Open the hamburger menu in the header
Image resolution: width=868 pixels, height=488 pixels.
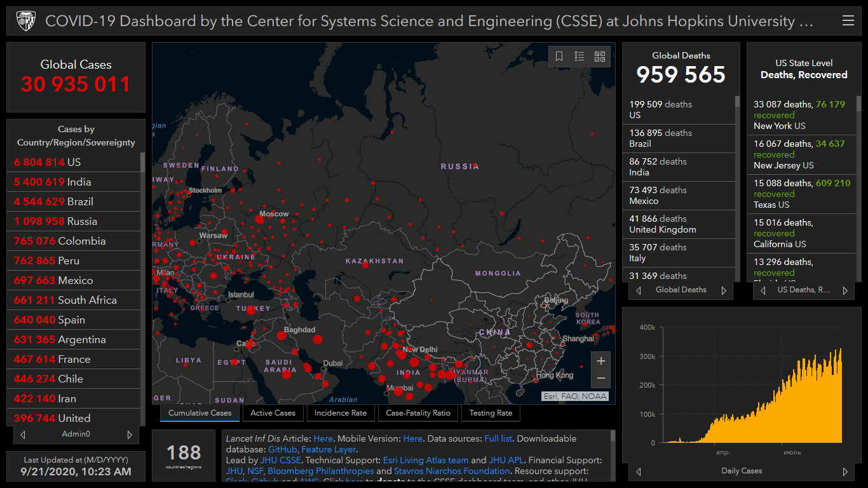click(x=848, y=21)
